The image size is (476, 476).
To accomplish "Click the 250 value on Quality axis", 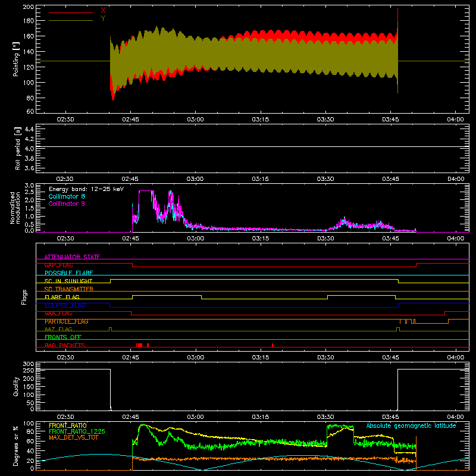I will point(29,370).
